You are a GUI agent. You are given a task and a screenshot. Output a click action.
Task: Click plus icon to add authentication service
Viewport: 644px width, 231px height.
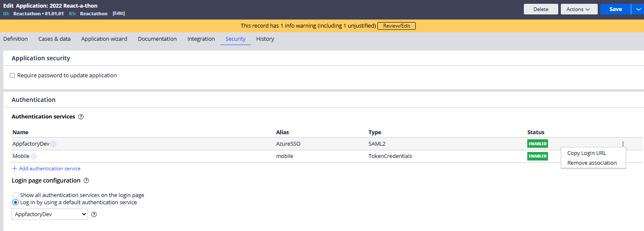pyautogui.click(x=15, y=169)
